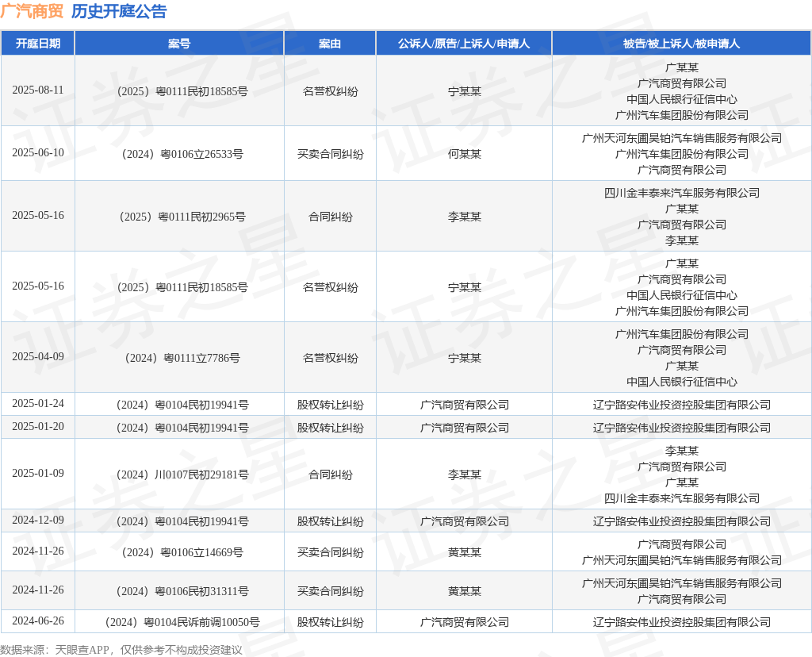The width and height of the screenshot is (812, 657).
Task: Click the 公诉人/原告/上诉人/申请人 header
Action: tap(464, 44)
